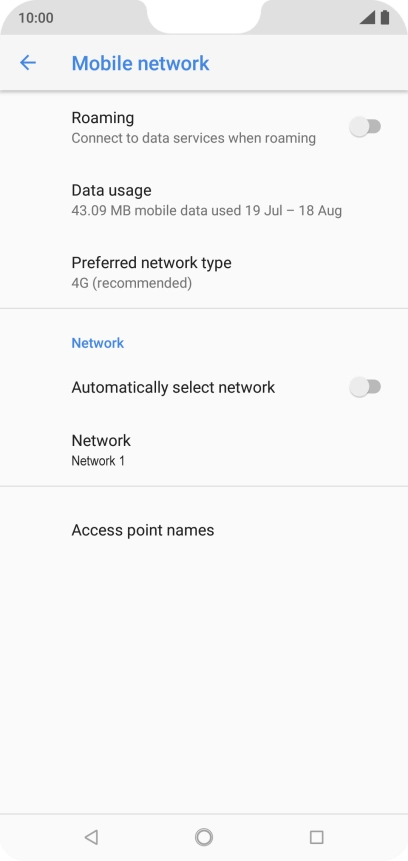
Task: Open Data usage details
Action: click(204, 200)
